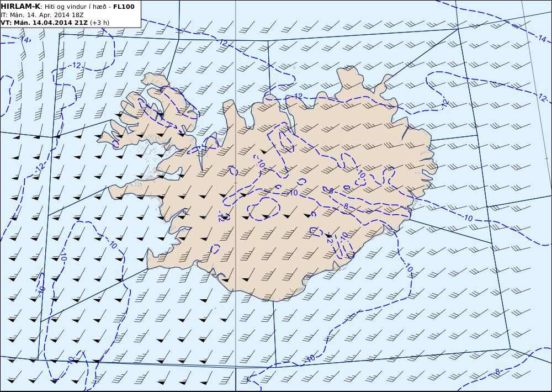Click the valid time 'VT: Mán. 14.04.2014 21Z'
Viewport: 552px width, 392px height.
[x=44, y=23]
